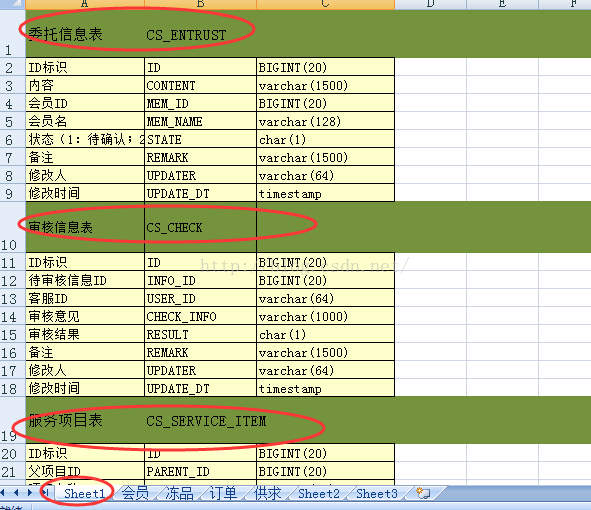Click the 审核意见 cell
591x510 pixels.
(85, 316)
